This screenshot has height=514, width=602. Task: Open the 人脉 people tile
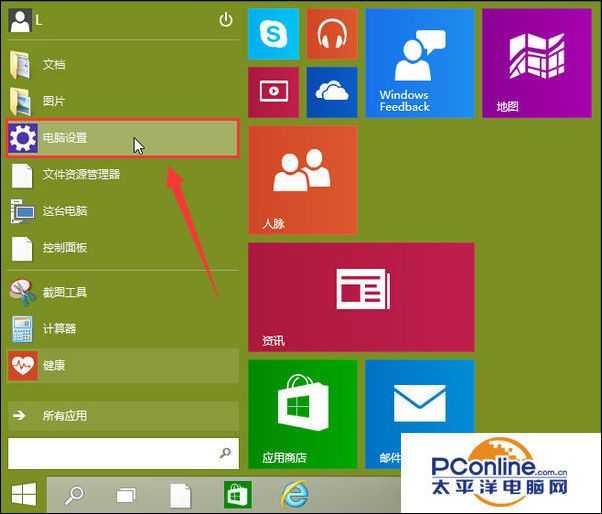pos(303,180)
